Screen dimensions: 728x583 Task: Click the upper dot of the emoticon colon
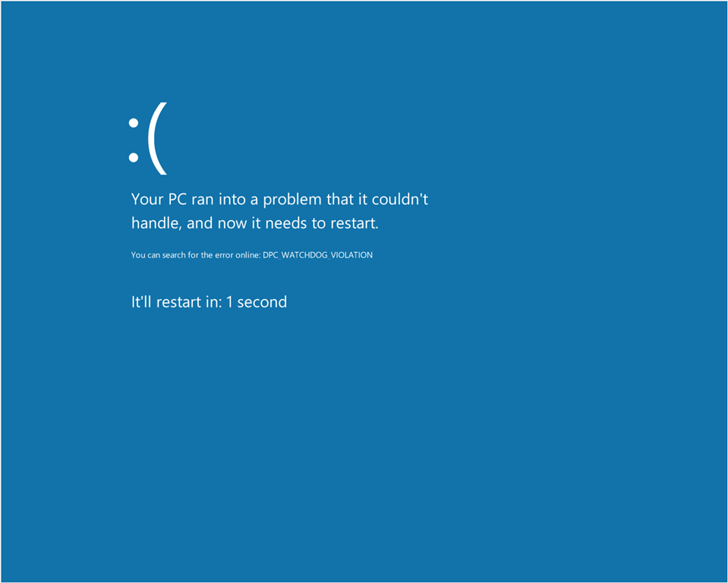point(134,123)
